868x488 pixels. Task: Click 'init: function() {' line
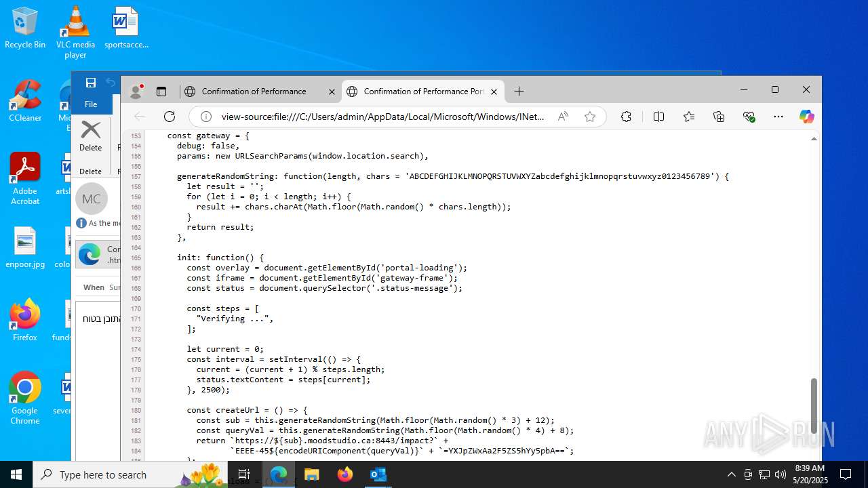220,258
